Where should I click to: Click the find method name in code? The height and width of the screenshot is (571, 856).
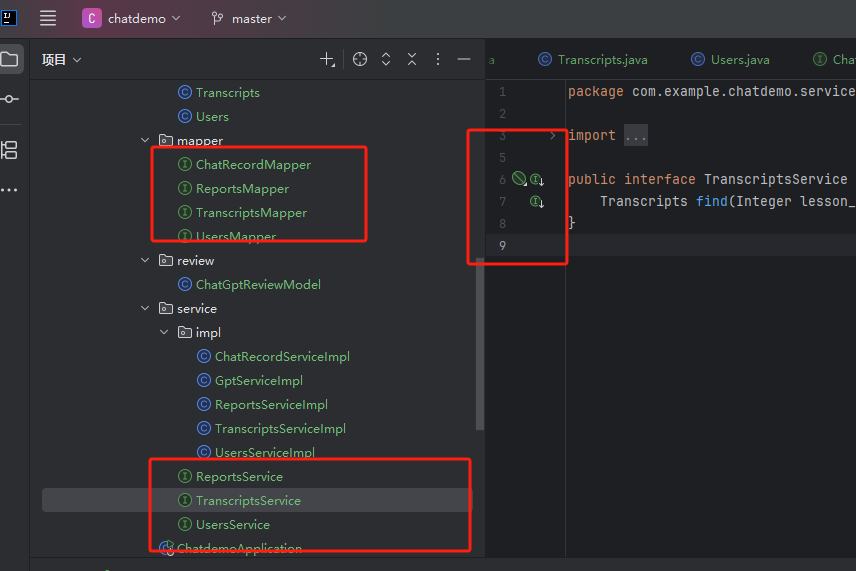[711, 201]
